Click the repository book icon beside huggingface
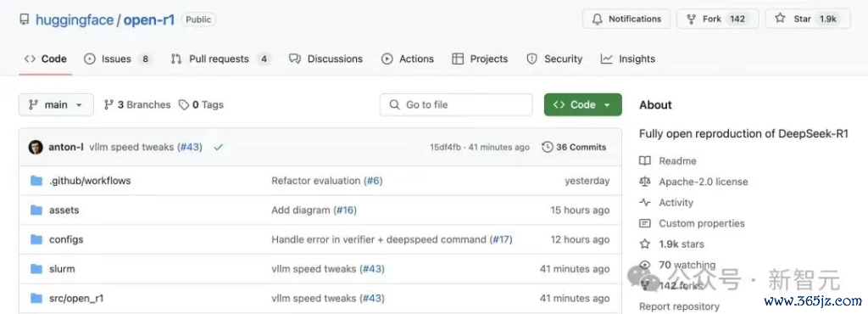868x314 pixels. pyautogui.click(x=24, y=20)
